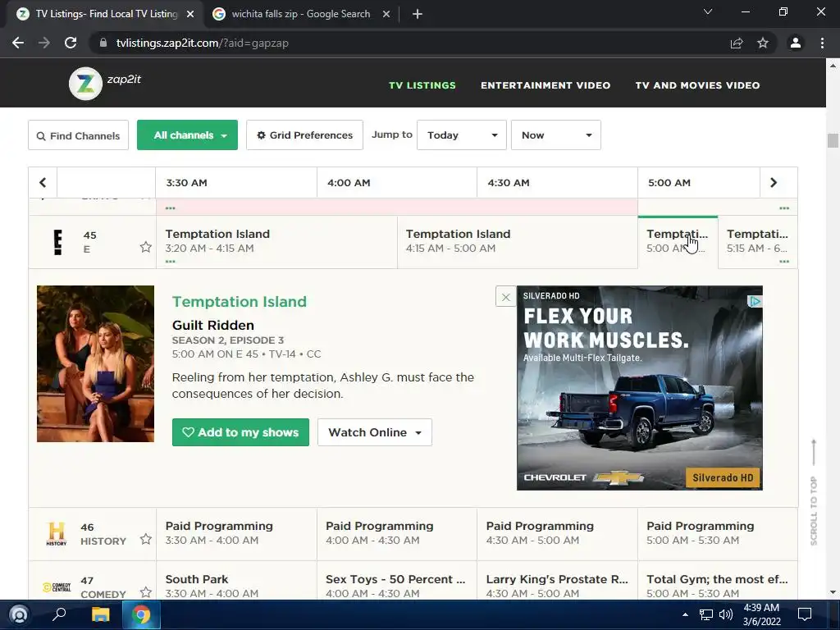Open the Now time dropdown
The height and width of the screenshot is (630, 840).
pos(556,135)
